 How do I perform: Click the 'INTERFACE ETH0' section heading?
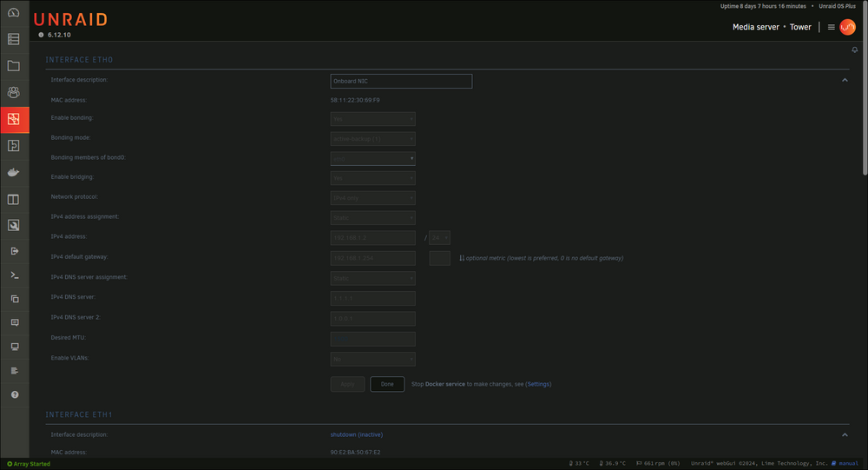coord(79,60)
